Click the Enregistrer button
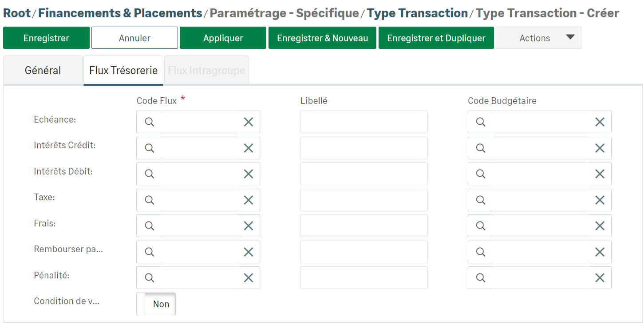Image resolution: width=644 pixels, height=325 pixels. [x=46, y=38]
